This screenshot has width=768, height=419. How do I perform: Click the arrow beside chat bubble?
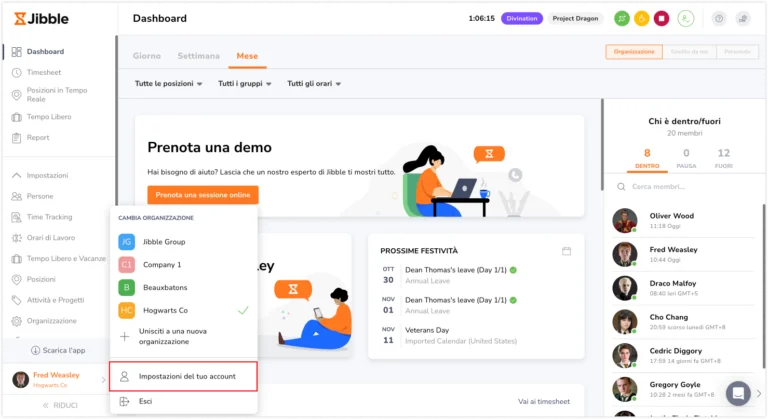[x=759, y=393]
